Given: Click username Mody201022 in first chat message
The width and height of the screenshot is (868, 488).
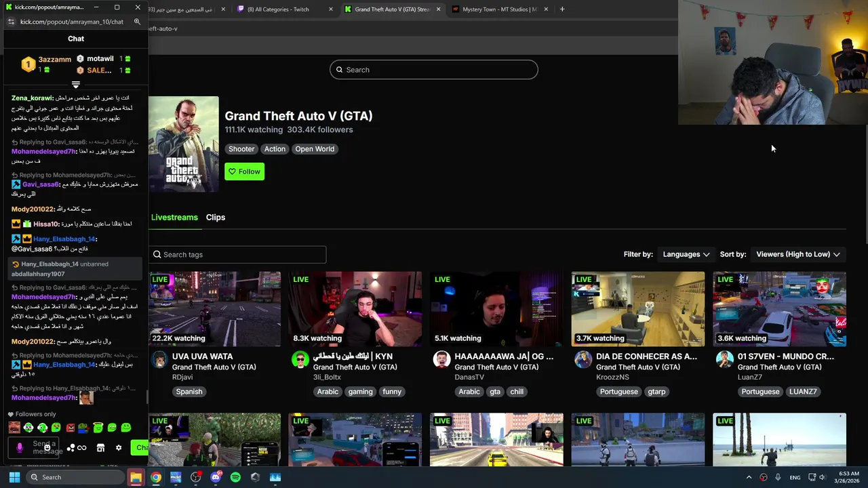Looking at the screenshot, I should [33, 209].
